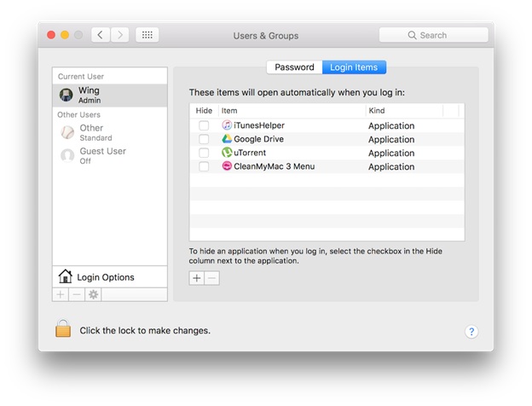Check the Hide box for uTorrent
This screenshot has height=406, width=532.
point(204,153)
